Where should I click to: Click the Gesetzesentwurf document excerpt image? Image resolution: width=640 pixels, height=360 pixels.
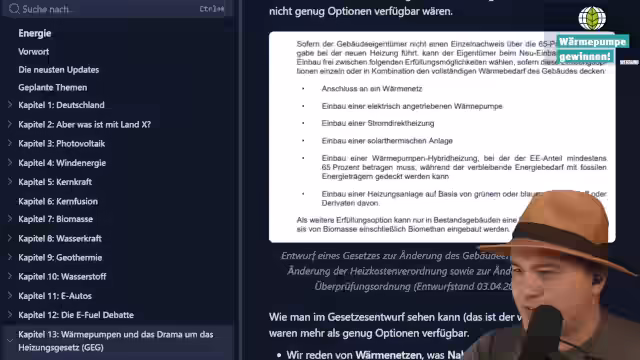pos(442,137)
